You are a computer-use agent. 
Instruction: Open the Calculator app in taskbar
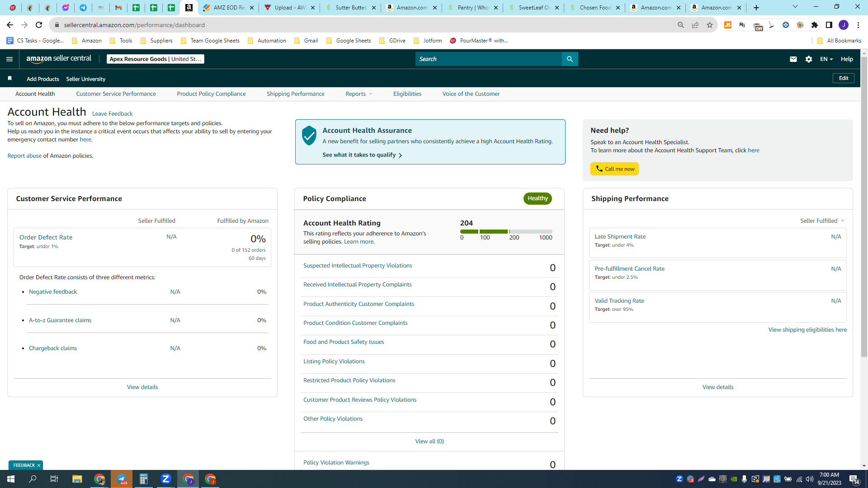[144, 479]
